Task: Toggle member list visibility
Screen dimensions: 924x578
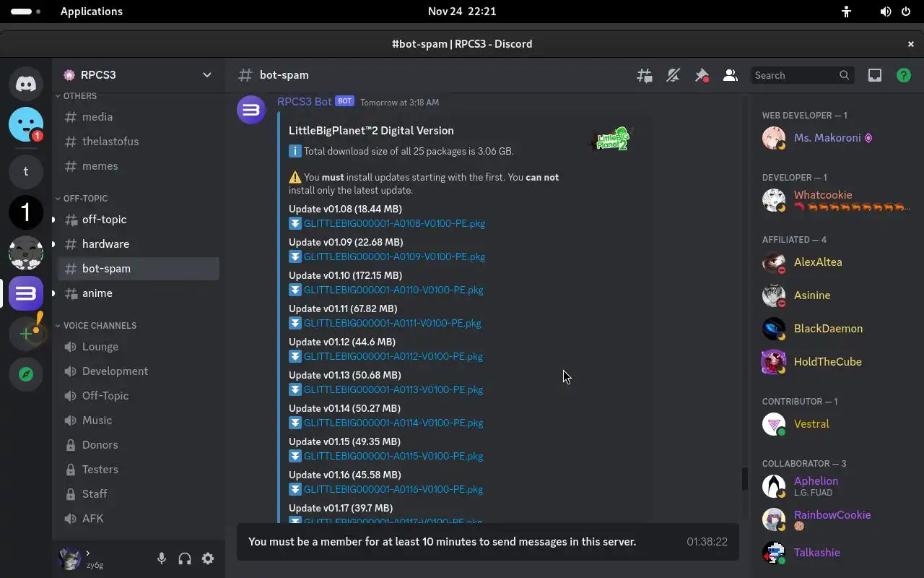Action: [x=731, y=75]
